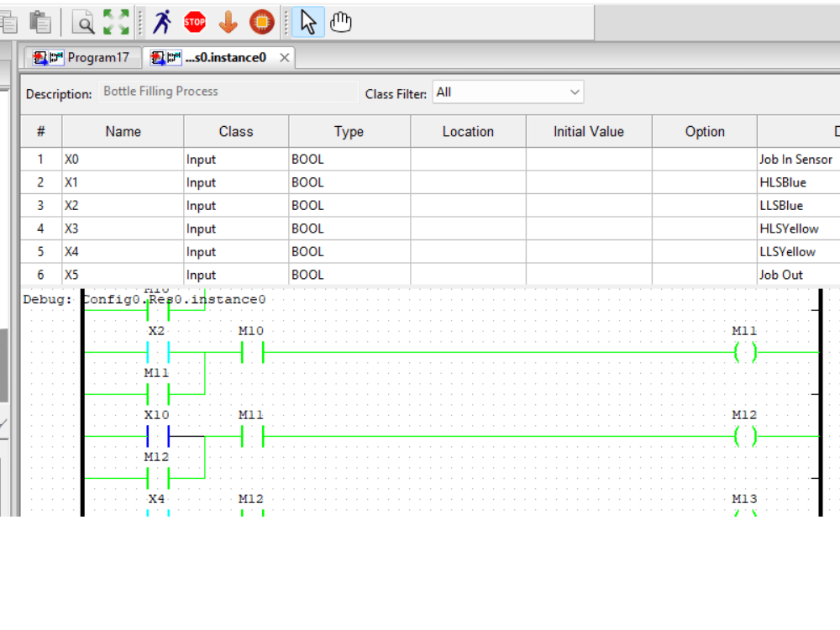Select the X2 contact in the ladder diagram
This screenshot has width=840, height=630.
[156, 353]
